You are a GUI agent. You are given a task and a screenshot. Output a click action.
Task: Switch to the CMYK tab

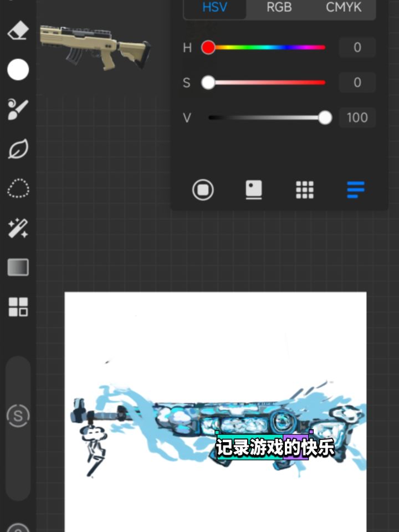[344, 7]
